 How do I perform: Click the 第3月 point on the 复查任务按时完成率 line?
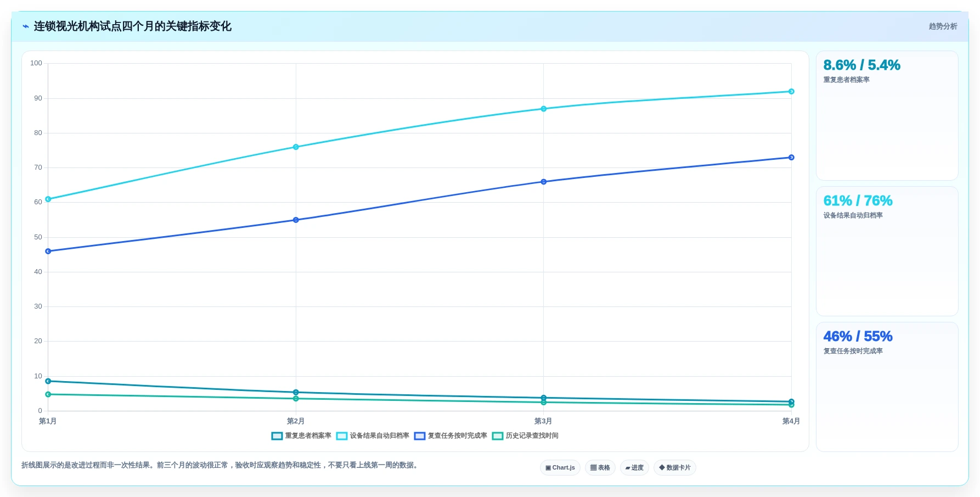pos(544,182)
